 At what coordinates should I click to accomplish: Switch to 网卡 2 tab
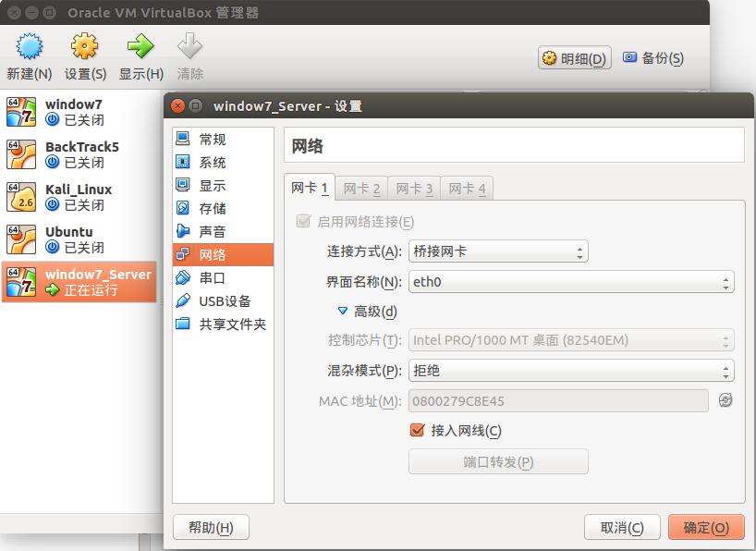[361, 189]
